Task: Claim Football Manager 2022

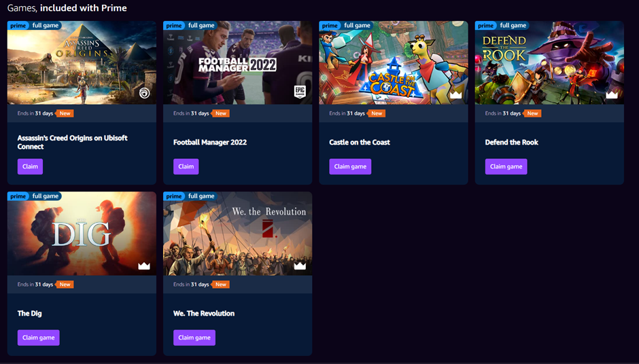Action: pyautogui.click(x=186, y=166)
